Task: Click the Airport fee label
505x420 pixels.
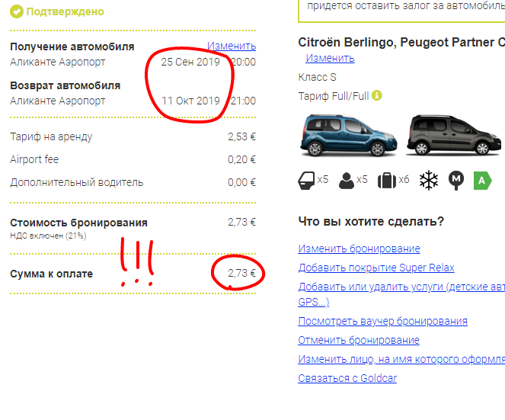Action: coord(34,159)
